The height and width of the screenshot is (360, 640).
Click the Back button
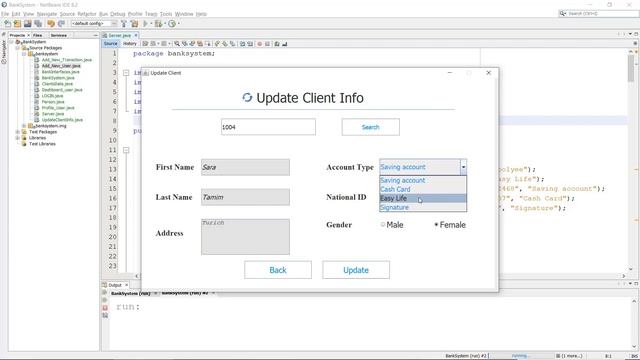tap(278, 270)
